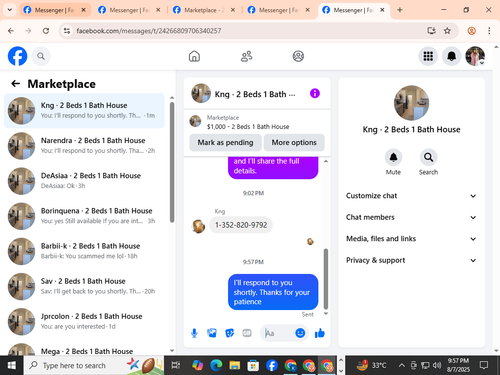View site information icon in address bar

[67, 31]
